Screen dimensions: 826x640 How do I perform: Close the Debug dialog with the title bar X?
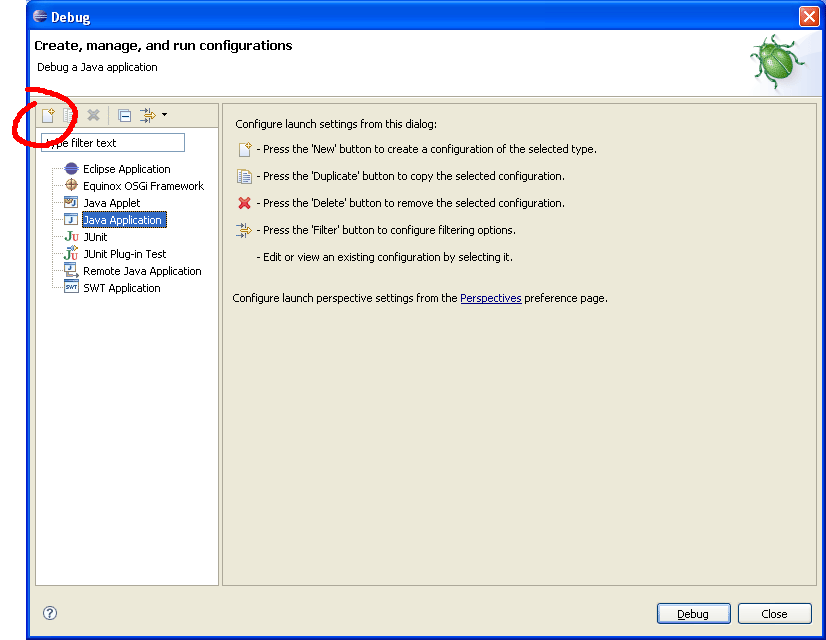pyautogui.click(x=808, y=17)
